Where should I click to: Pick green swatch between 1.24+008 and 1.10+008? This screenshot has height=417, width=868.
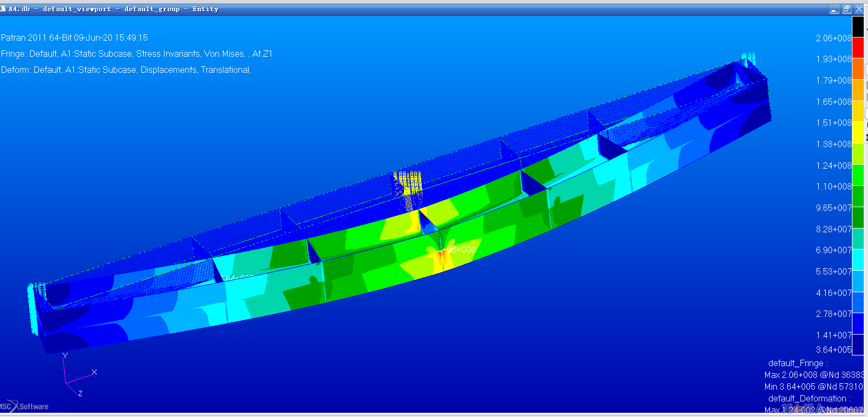[x=858, y=175]
